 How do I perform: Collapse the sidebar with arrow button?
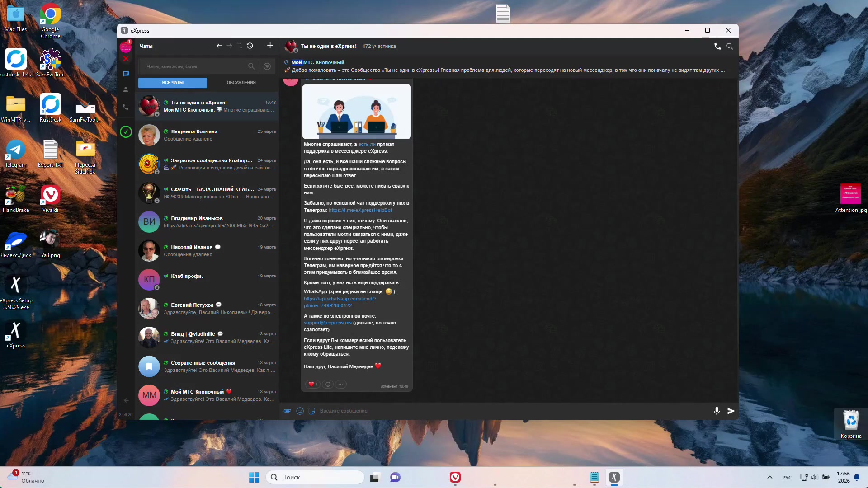pos(126,400)
